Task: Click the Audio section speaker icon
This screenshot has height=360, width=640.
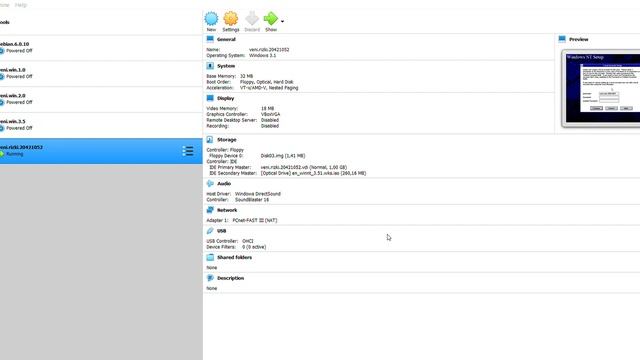Action: (210, 184)
